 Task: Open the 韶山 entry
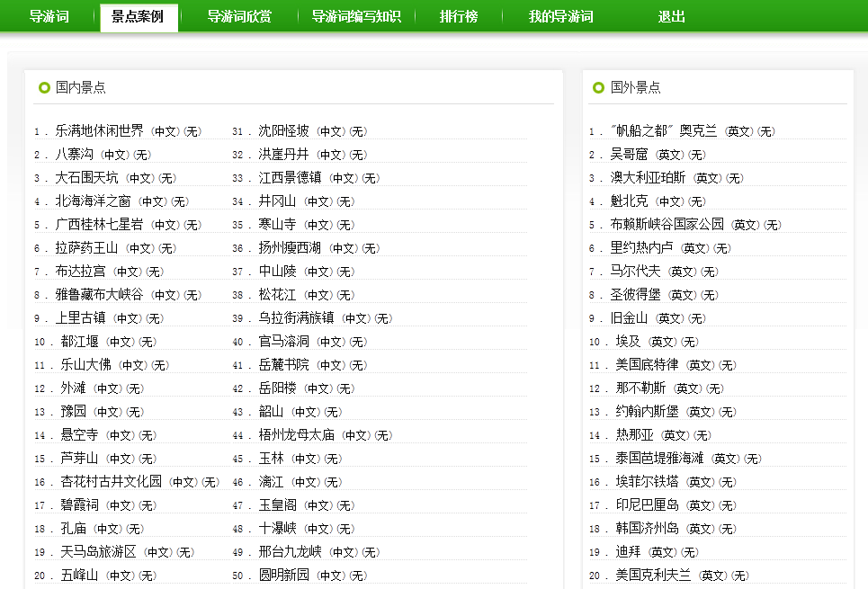tap(272, 411)
